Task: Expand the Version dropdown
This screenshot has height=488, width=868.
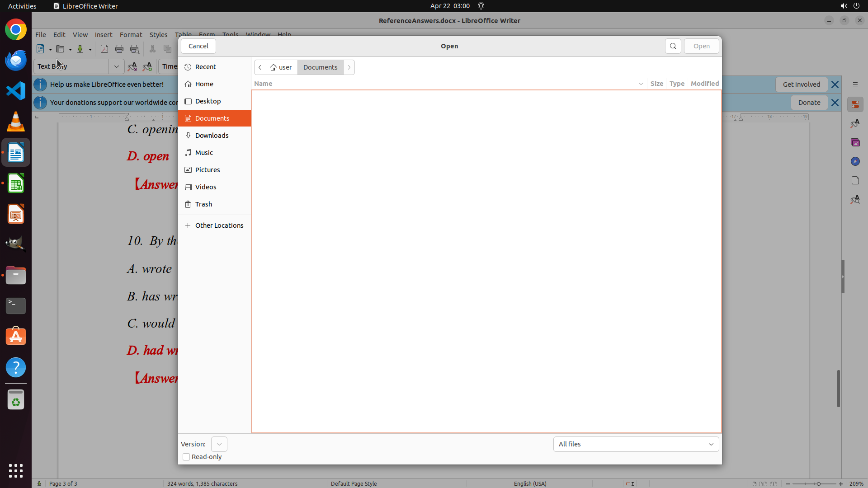Action: click(x=219, y=444)
